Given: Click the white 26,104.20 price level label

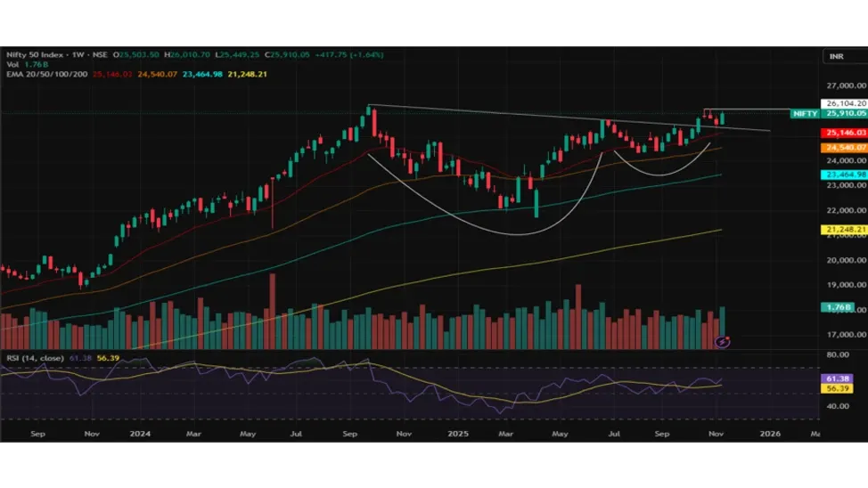Looking at the screenshot, I should point(842,103).
